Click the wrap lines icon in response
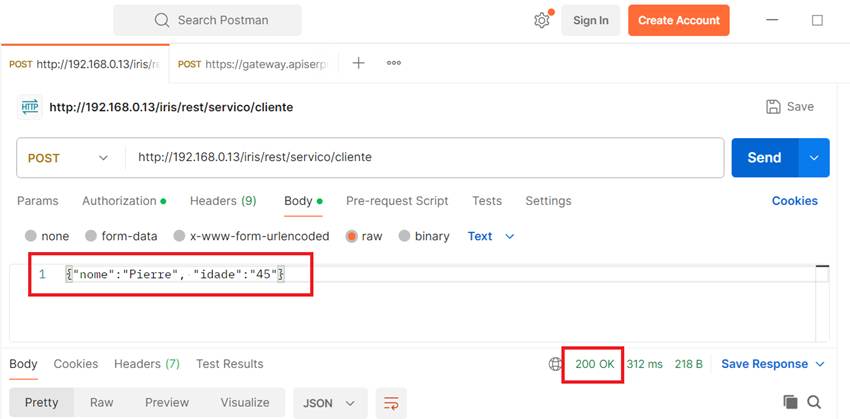Screen dimensions: 850x419 (x=391, y=403)
